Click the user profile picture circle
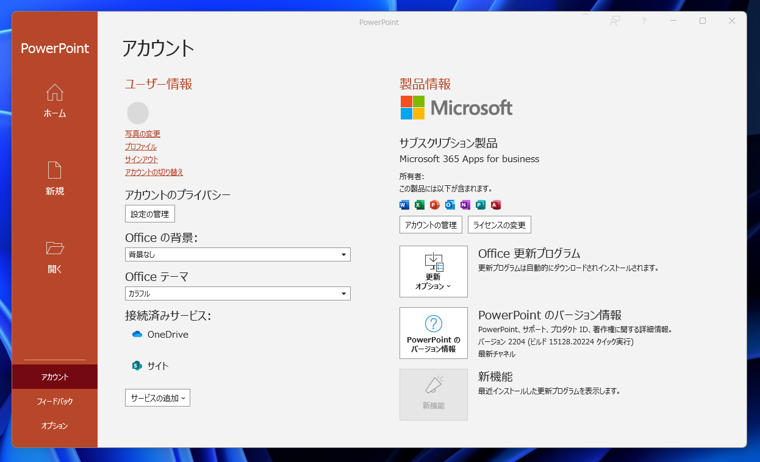The width and height of the screenshot is (760, 462). 138,113
